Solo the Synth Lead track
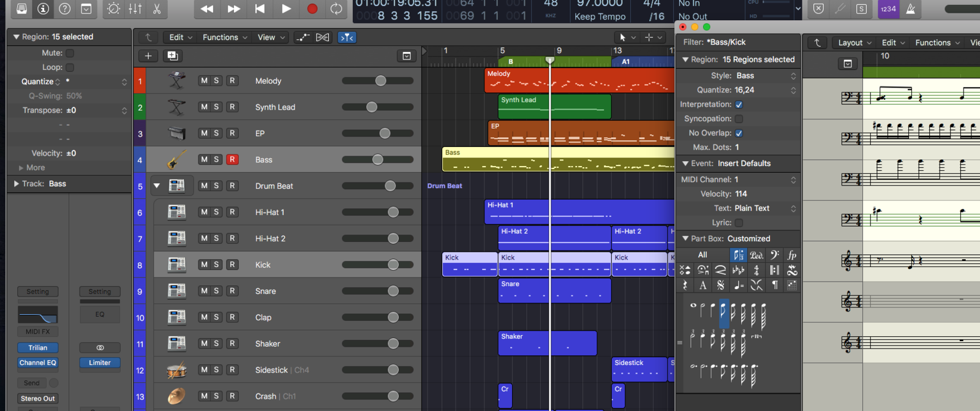 216,107
